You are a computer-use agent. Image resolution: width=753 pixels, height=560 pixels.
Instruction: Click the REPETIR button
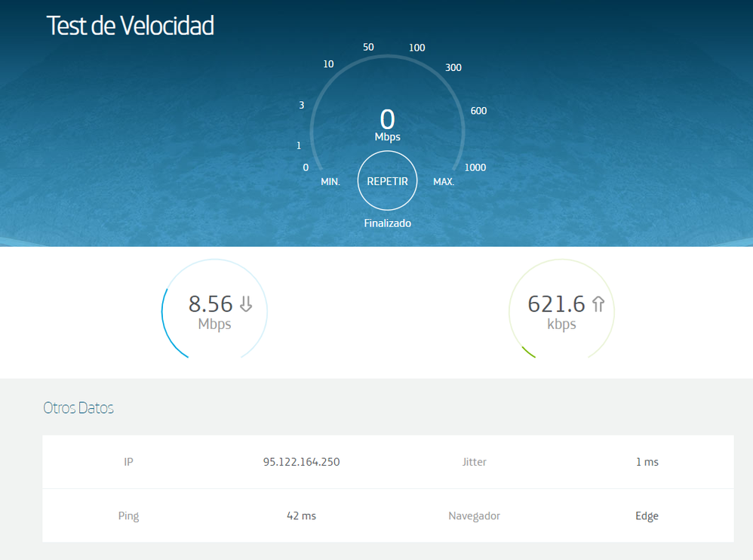(x=387, y=180)
